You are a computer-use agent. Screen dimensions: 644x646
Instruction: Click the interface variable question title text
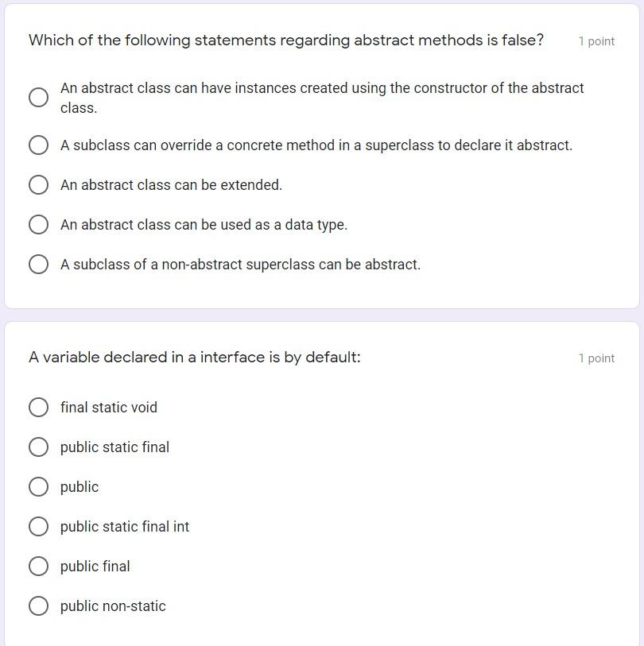pyautogui.click(x=195, y=358)
